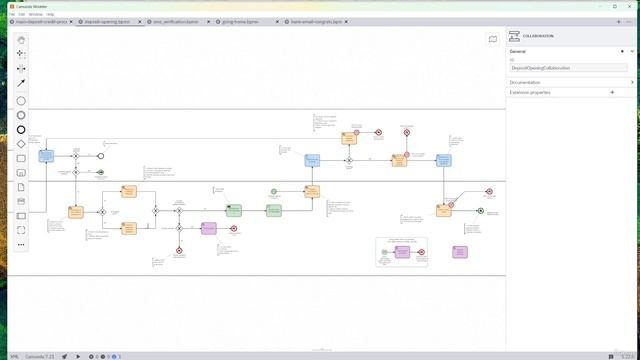Screen dimensions: 640x360
Task: Click the start instance play icon
Action: (78, 356)
